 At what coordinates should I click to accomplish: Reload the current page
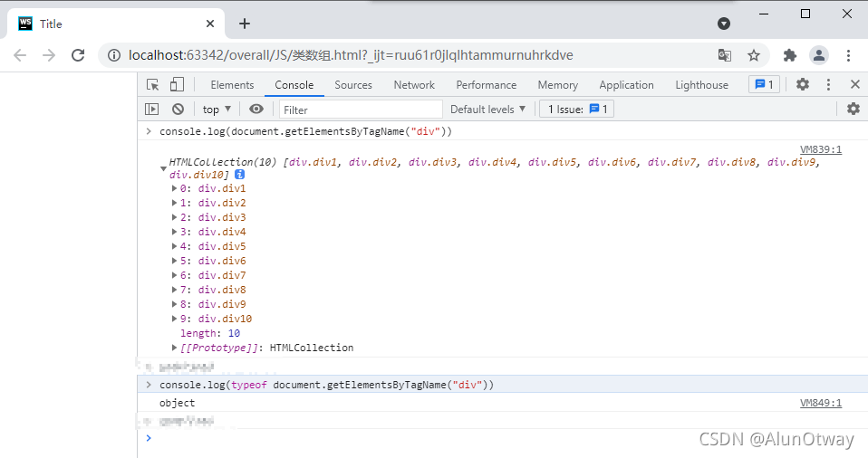click(78, 54)
